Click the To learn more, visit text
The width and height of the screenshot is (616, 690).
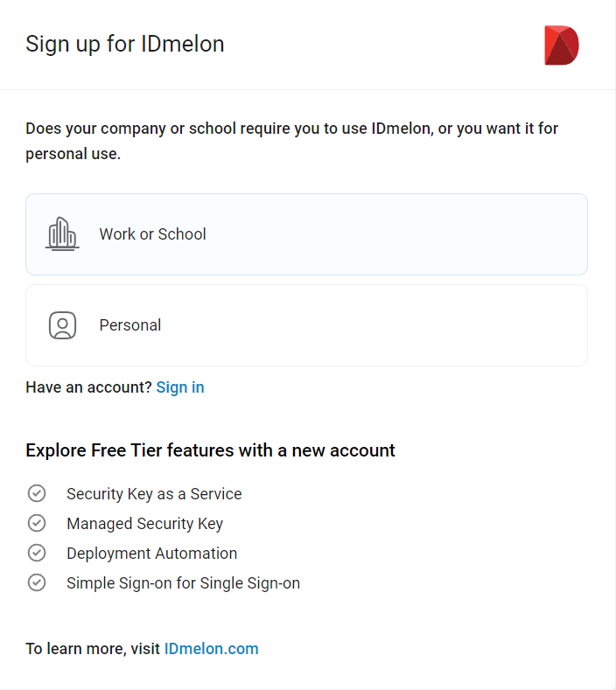tap(93, 649)
